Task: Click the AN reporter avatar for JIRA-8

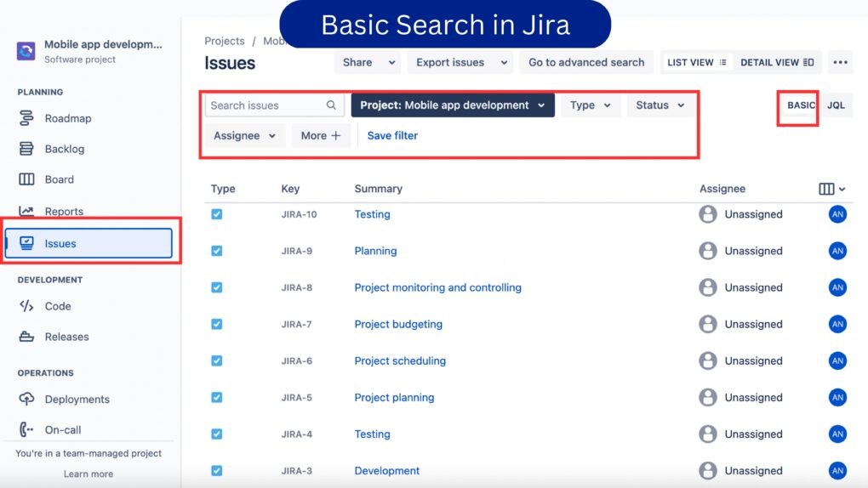Action: point(837,287)
